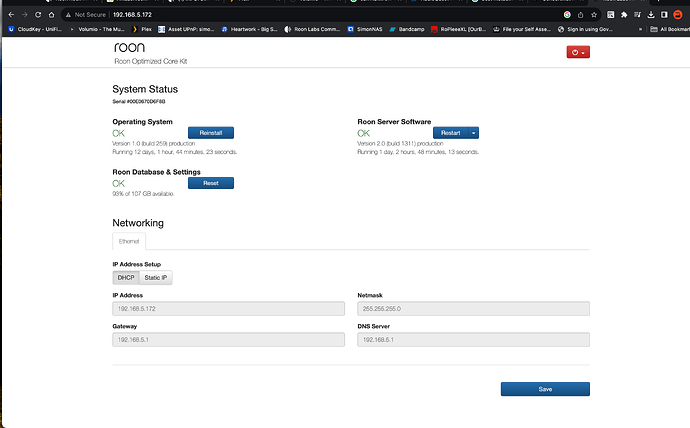Click Reset for Roon Database & Settings
This screenshot has height=428, width=690.
(211, 183)
